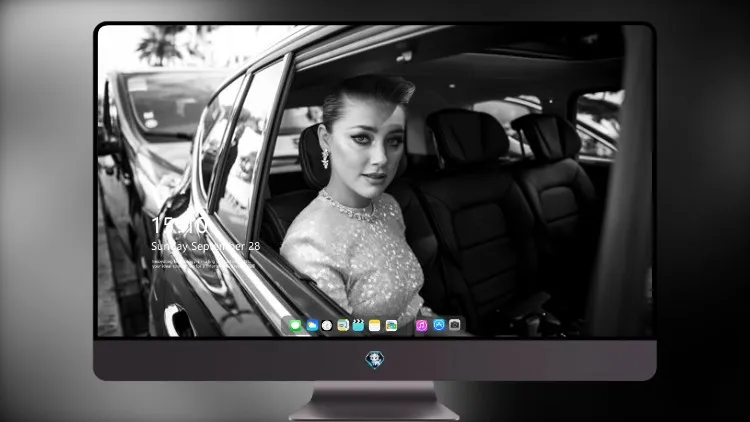The width and height of the screenshot is (750, 422).
Task: Click the logo emblem on monitor chin
Action: [375, 360]
